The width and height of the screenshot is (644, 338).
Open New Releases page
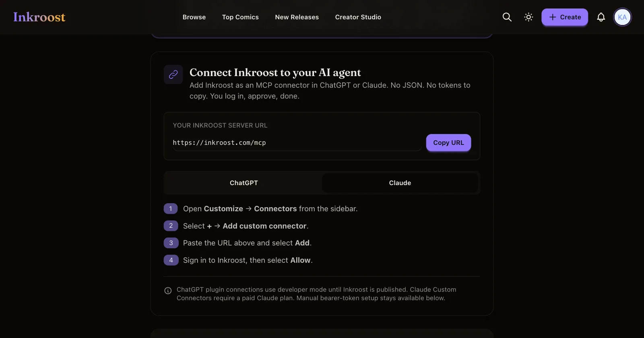point(297,17)
